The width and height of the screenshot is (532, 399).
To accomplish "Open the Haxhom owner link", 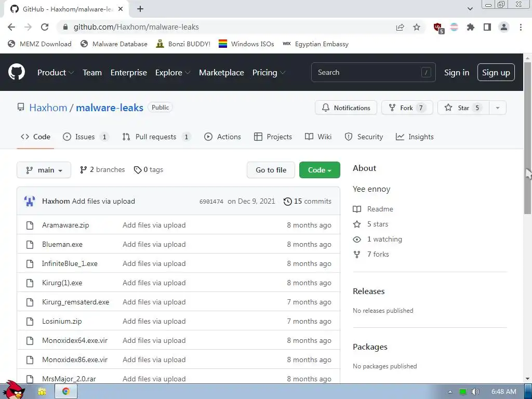I will click(48, 108).
